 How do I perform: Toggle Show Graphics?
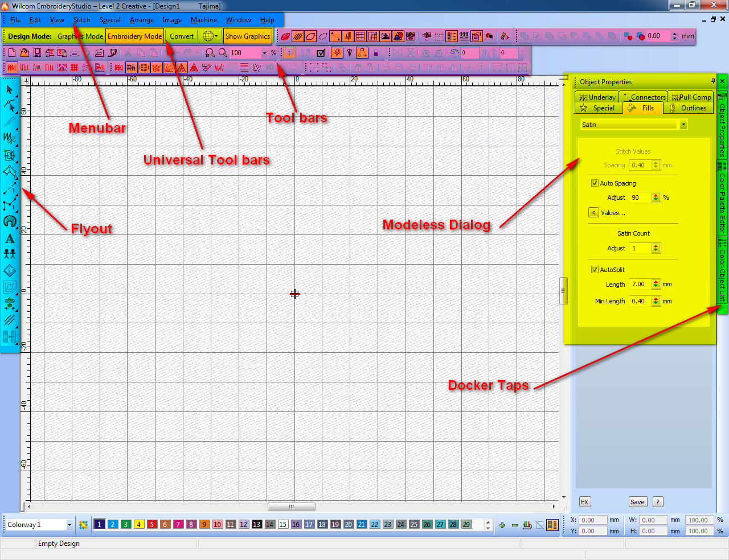(x=248, y=36)
